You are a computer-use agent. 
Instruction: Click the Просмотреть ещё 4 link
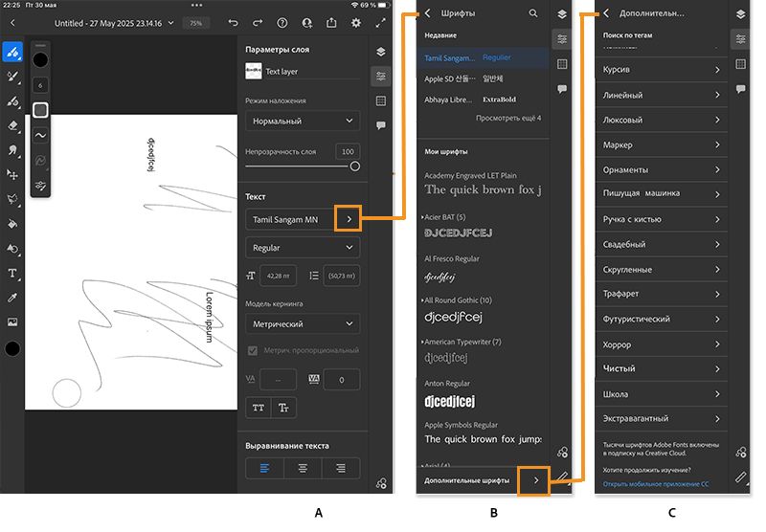pos(508,118)
